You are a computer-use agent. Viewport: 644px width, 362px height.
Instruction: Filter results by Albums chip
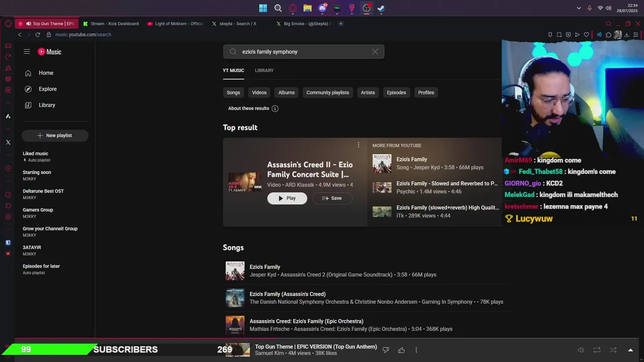tap(286, 93)
